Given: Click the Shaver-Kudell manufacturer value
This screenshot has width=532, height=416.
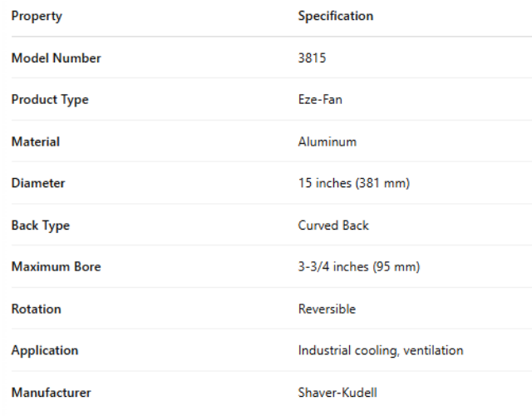Looking at the screenshot, I should 337,393.
